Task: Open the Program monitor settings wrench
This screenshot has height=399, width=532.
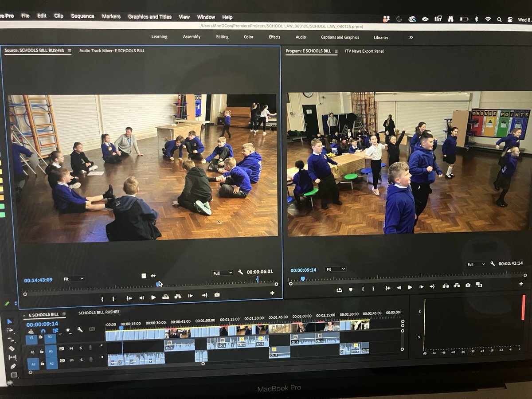Action: tap(493, 264)
